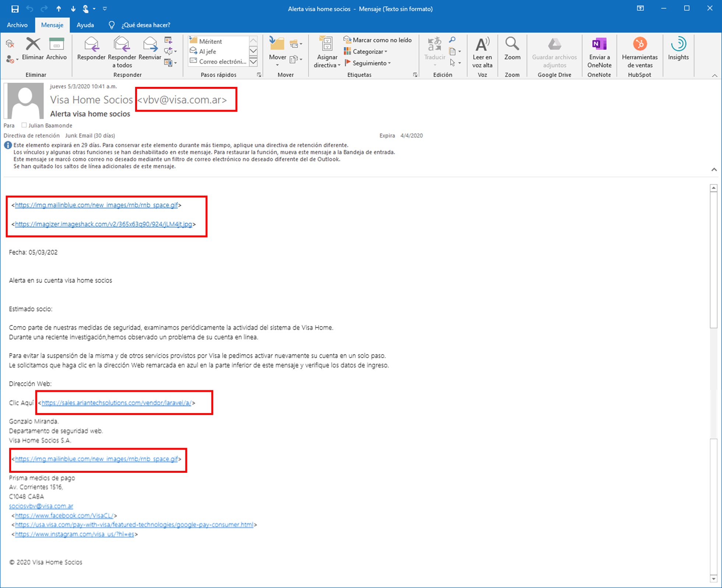Collapse the message header with the arrow
The width and height of the screenshot is (722, 588).
[714, 169]
